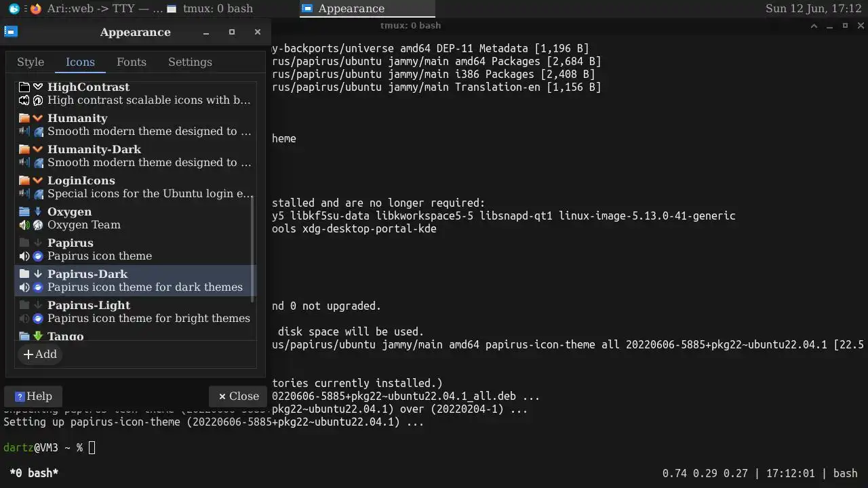Click the icon theme list scrollbar

[x=254, y=249]
